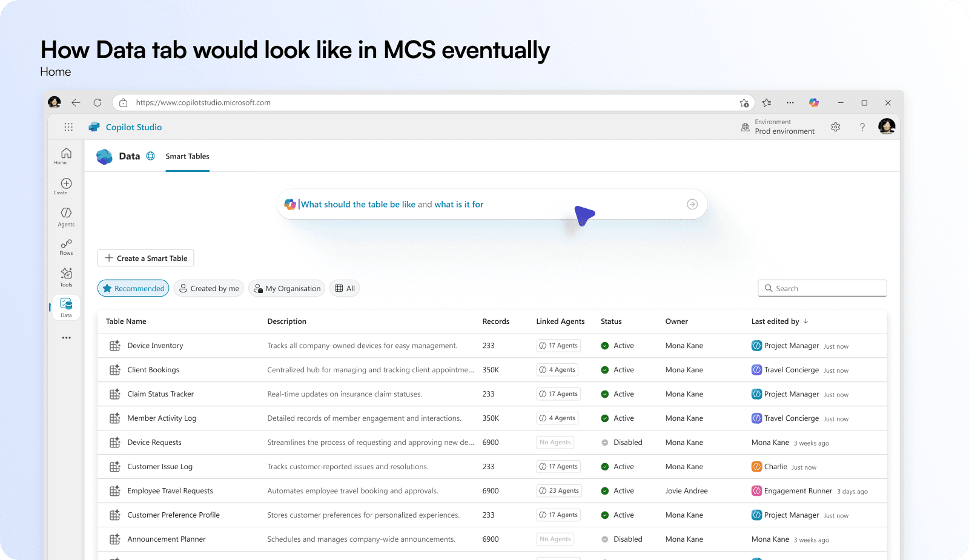969x560 pixels.
Task: Click Travel Concierge in Member Activity Log row
Action: pyautogui.click(x=792, y=418)
